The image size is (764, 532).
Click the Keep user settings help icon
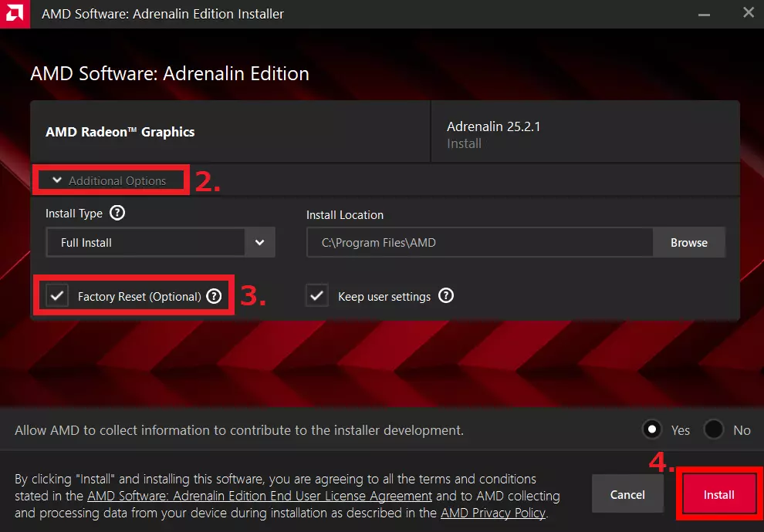446,296
